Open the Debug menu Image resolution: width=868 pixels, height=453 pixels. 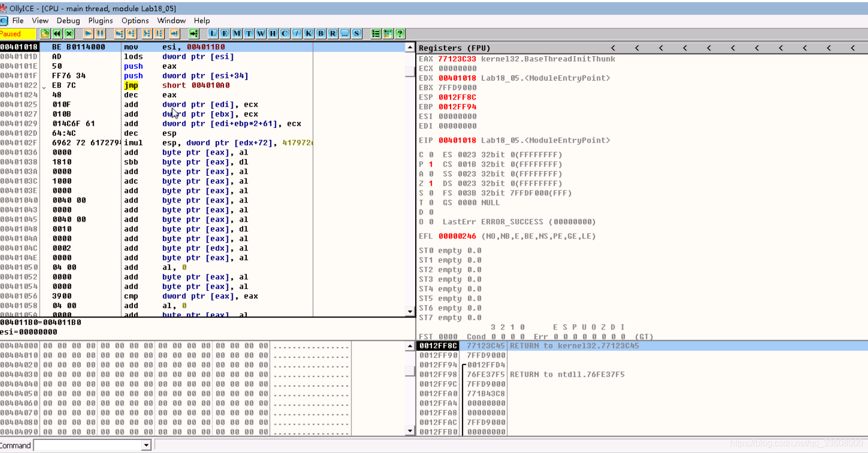tap(68, 21)
